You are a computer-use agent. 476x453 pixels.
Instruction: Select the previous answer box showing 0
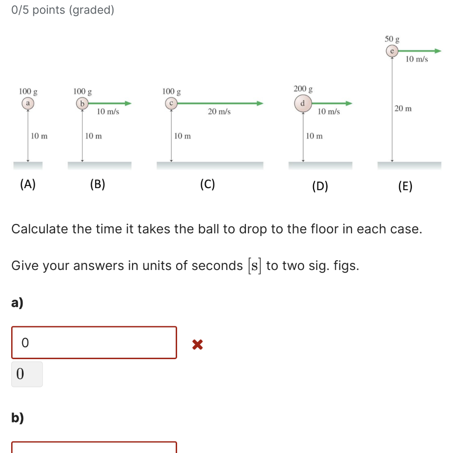coord(26,374)
